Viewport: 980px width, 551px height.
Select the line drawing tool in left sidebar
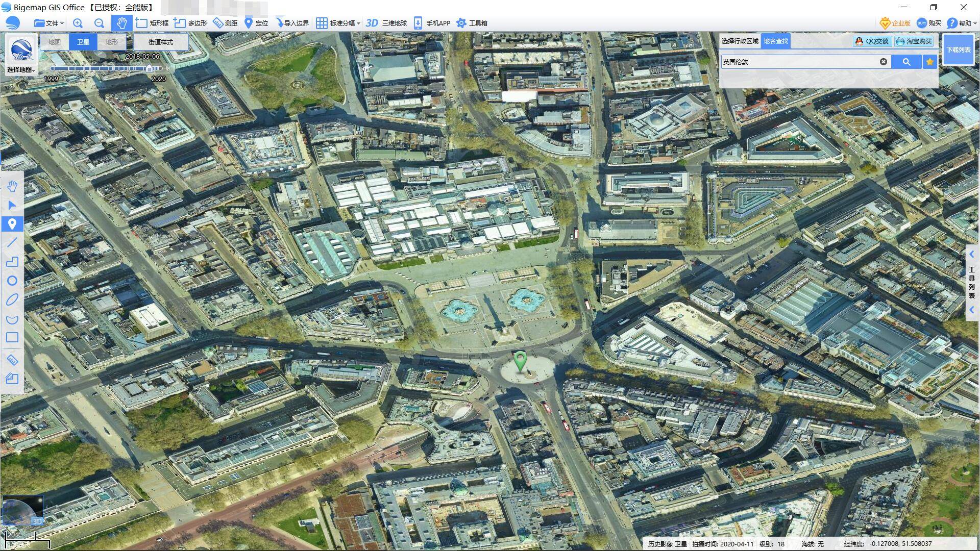point(12,242)
